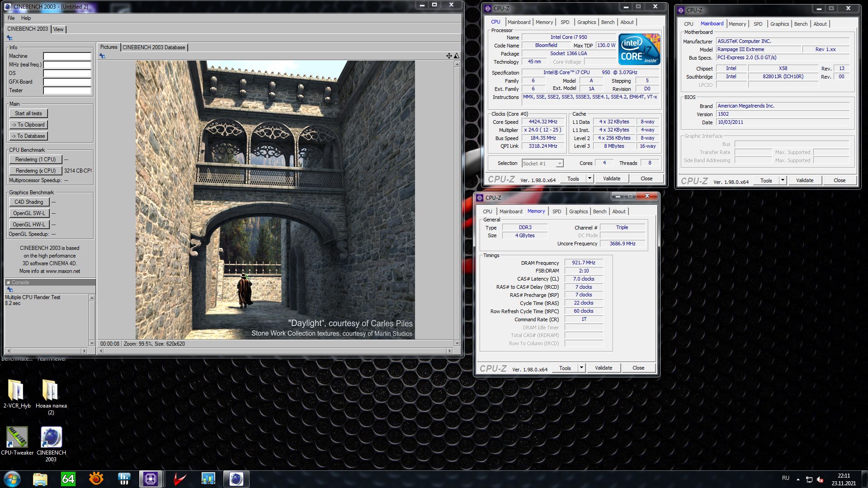The height and width of the screenshot is (488, 868).
Task: Click the CINEBENCH title bar app icon
Action: pyautogui.click(x=8, y=6)
